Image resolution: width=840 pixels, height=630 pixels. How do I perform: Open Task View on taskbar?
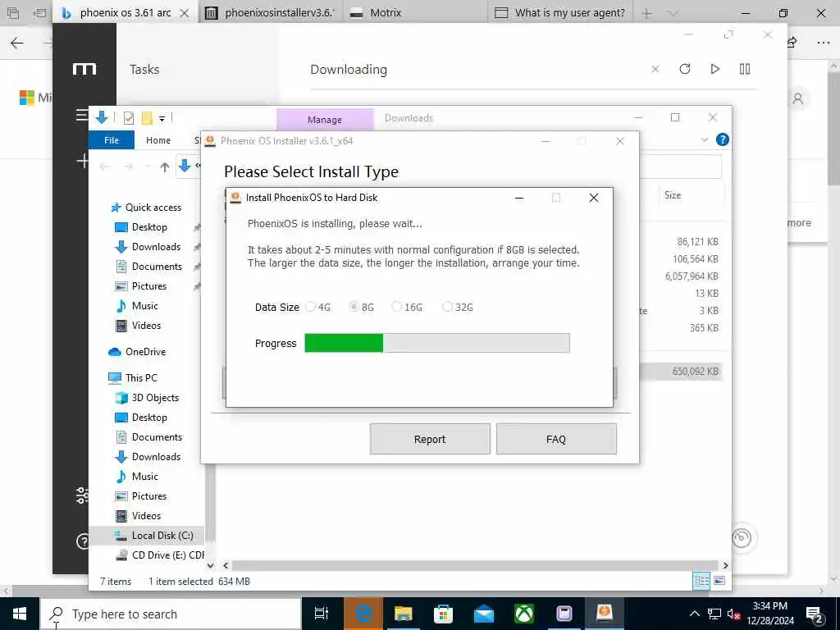point(321,614)
